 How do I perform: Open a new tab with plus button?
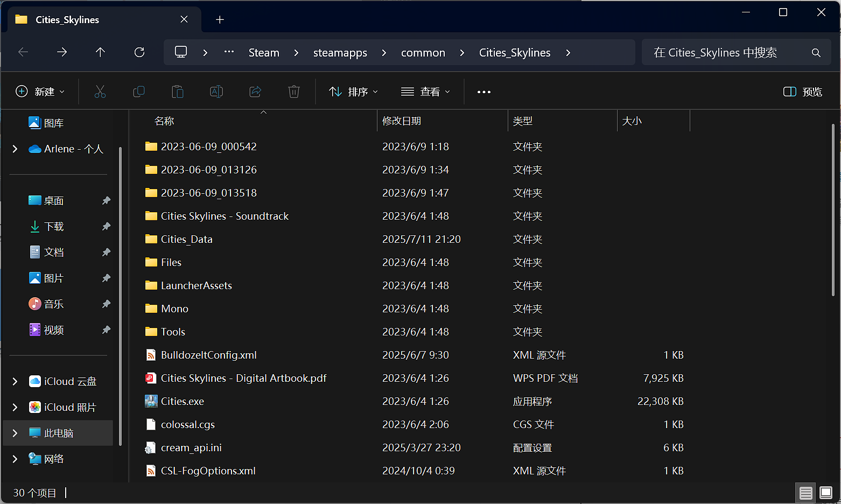point(220,20)
